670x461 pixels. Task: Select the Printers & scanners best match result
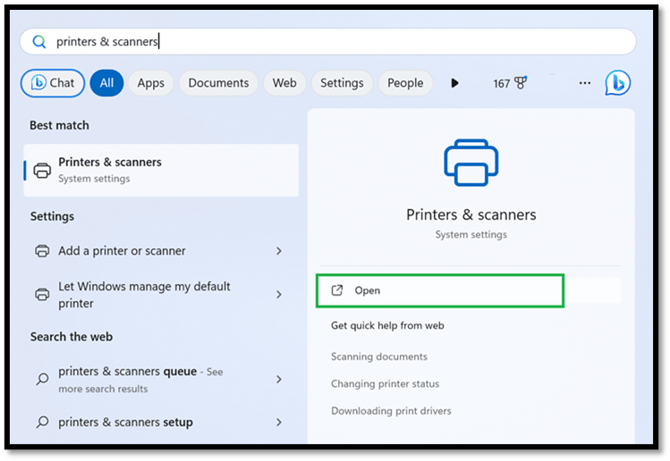pos(161,170)
